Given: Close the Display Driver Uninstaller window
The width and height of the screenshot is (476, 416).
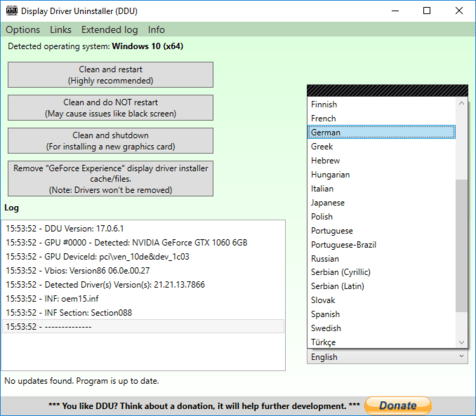Looking at the screenshot, I should point(459,11).
